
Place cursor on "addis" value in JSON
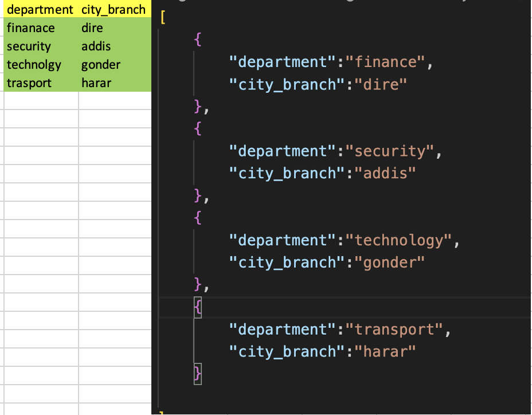pyautogui.click(x=385, y=174)
